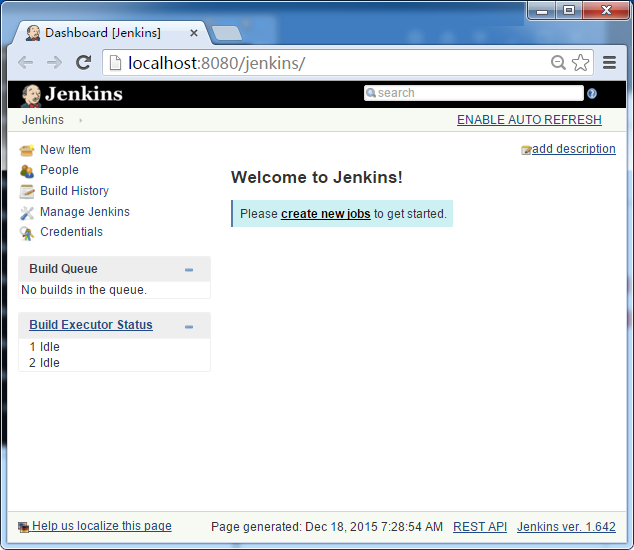Click the localize page book icon

(x=23, y=527)
